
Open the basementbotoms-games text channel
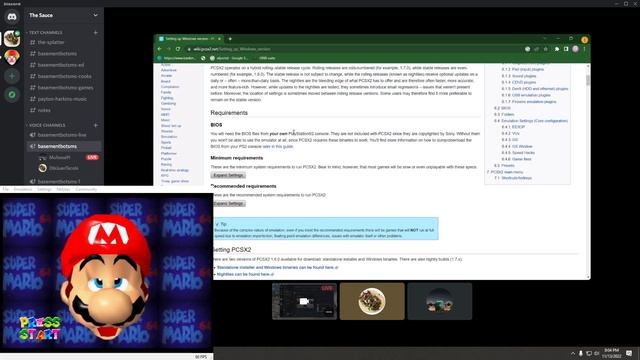(x=64, y=88)
